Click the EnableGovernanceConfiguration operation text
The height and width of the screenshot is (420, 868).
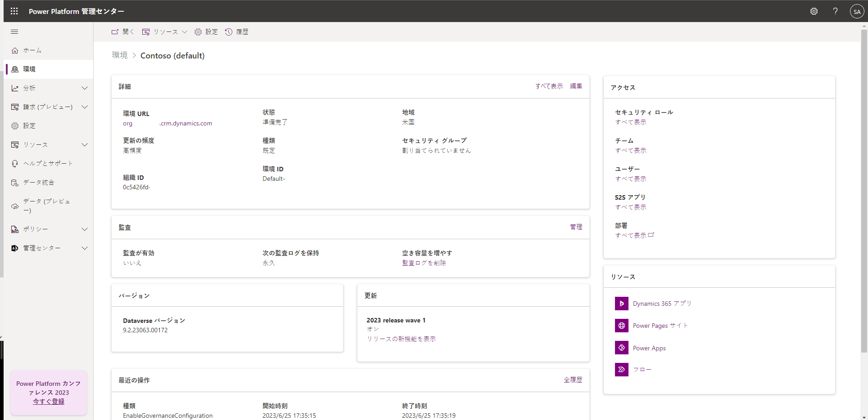click(x=168, y=416)
